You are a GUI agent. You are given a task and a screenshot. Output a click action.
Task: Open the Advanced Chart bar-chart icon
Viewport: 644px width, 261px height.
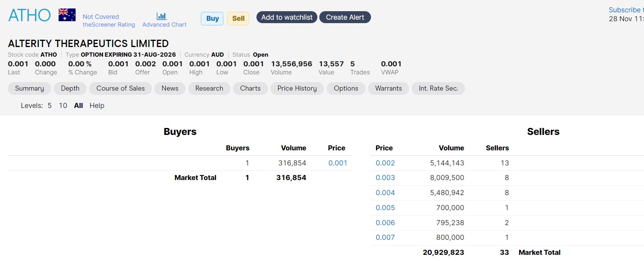click(x=161, y=16)
